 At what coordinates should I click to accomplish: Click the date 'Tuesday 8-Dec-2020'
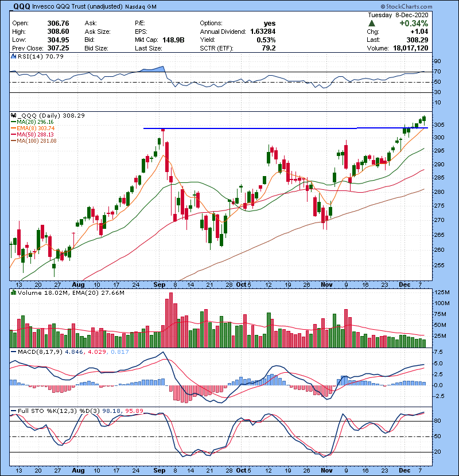tap(398, 15)
